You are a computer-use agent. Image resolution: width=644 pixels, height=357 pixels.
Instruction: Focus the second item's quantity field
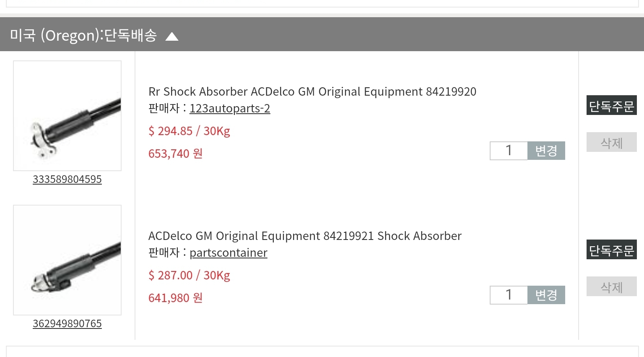[x=509, y=295]
